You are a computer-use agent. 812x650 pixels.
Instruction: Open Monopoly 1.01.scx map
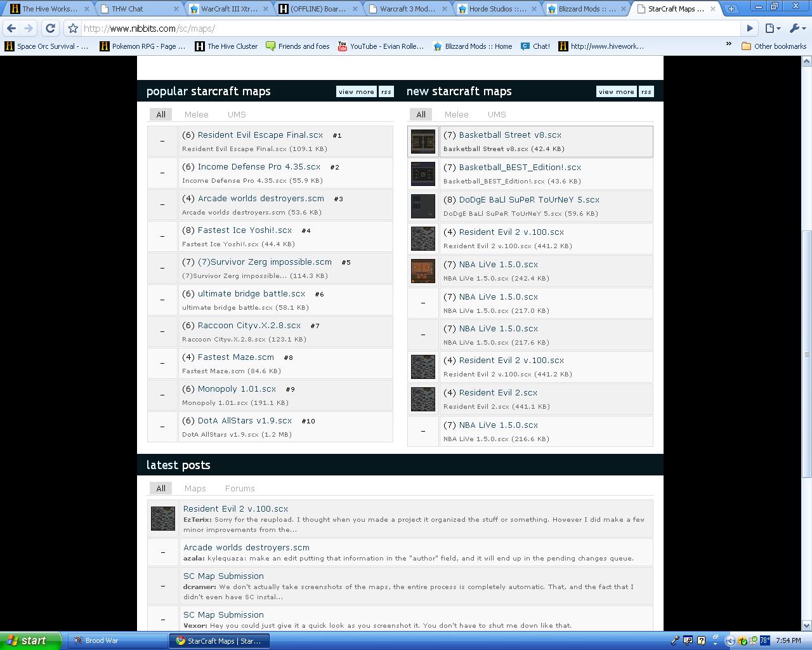237,388
